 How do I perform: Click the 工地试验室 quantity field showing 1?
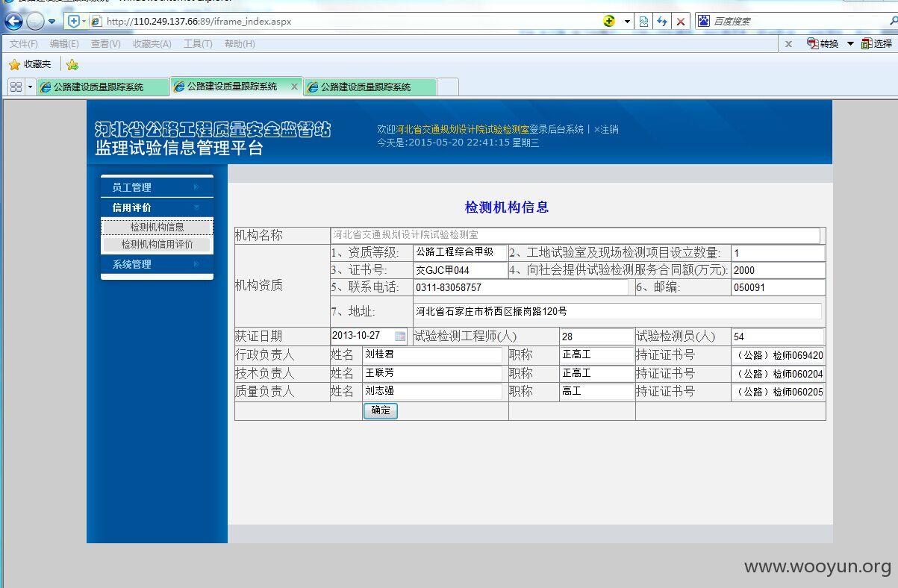coord(778,253)
